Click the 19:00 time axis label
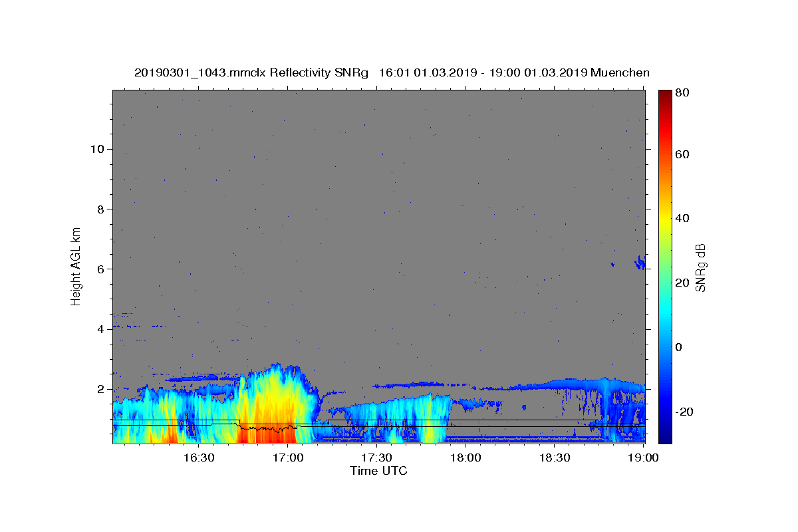798x532 pixels. point(644,458)
